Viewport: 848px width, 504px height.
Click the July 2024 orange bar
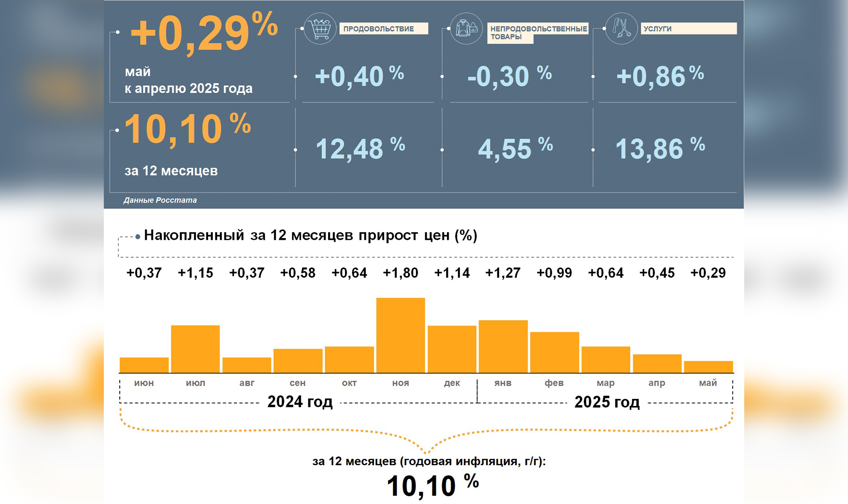click(195, 349)
